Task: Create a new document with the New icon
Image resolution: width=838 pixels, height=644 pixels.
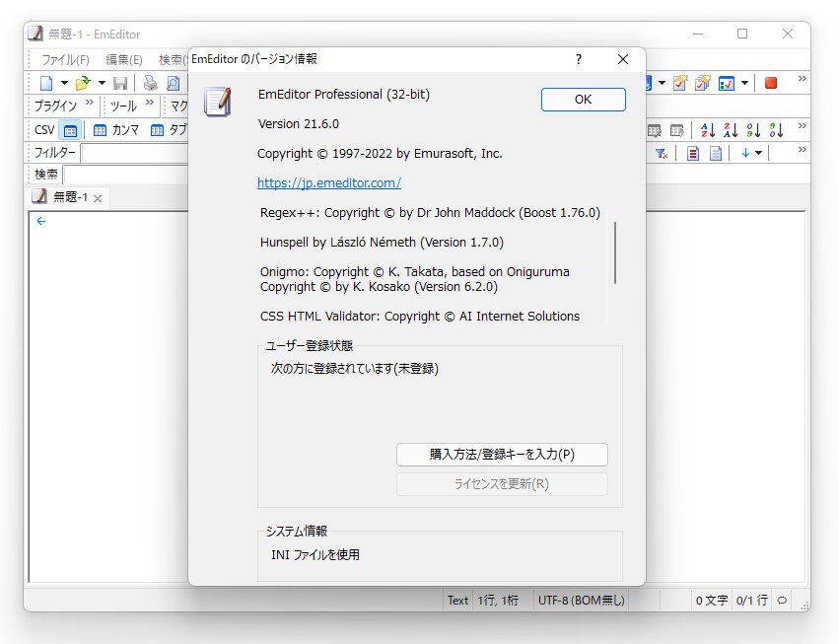Action: pos(47,83)
